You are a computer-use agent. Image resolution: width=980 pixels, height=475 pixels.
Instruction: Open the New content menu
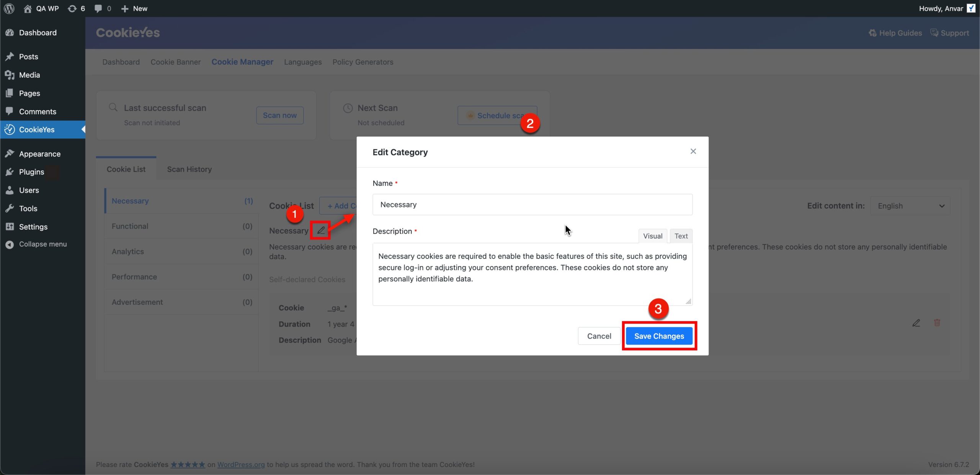(x=134, y=8)
